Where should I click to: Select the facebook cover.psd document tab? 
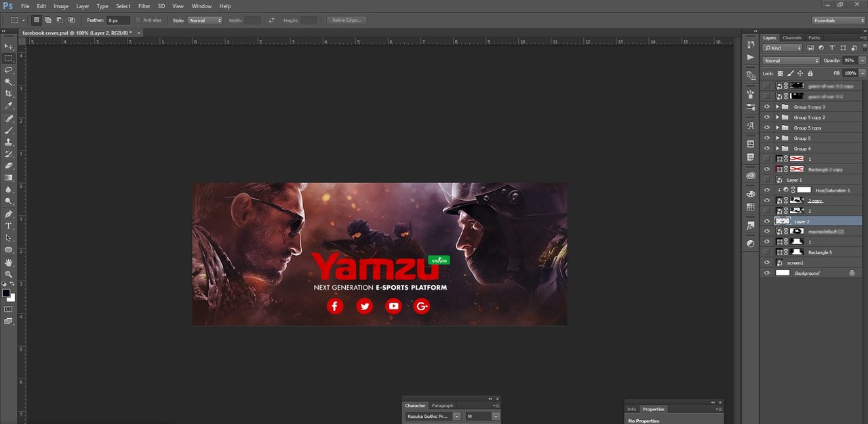81,33
